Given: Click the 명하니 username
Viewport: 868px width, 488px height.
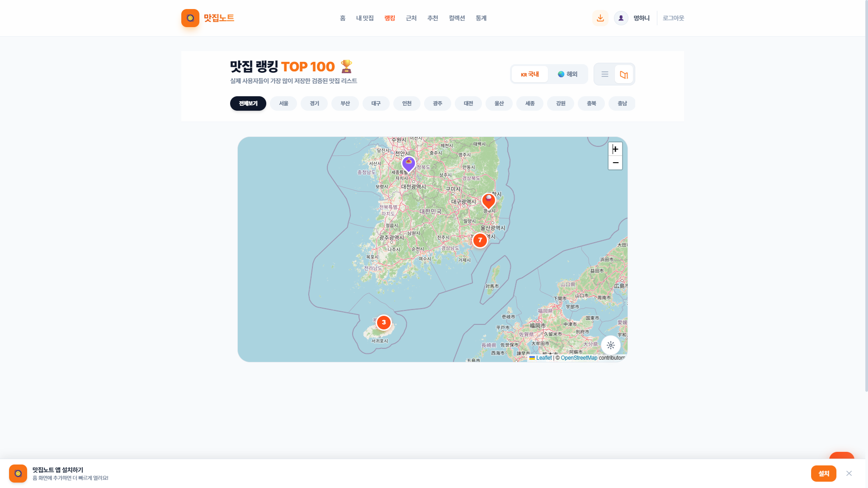Looking at the screenshot, I should [x=642, y=18].
